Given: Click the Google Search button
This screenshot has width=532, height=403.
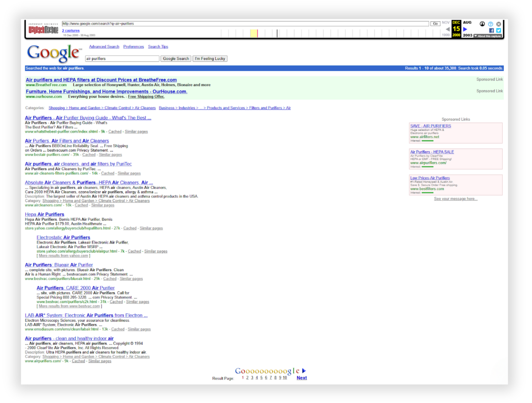Looking at the screenshot, I should (x=176, y=59).
